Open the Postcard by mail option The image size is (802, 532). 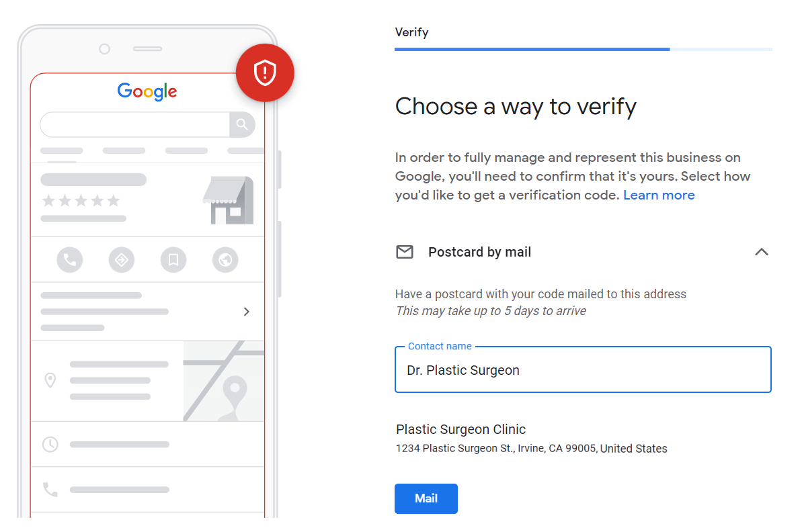pyautogui.click(x=479, y=252)
